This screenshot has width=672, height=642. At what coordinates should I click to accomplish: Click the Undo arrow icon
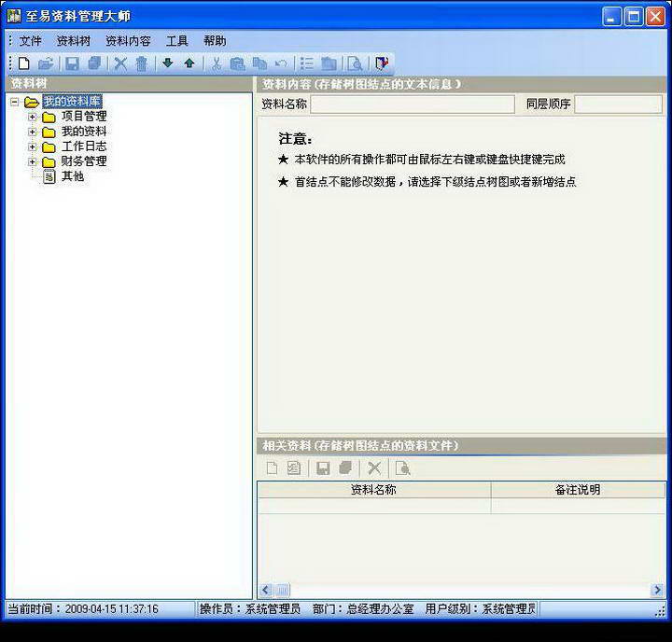click(x=281, y=63)
